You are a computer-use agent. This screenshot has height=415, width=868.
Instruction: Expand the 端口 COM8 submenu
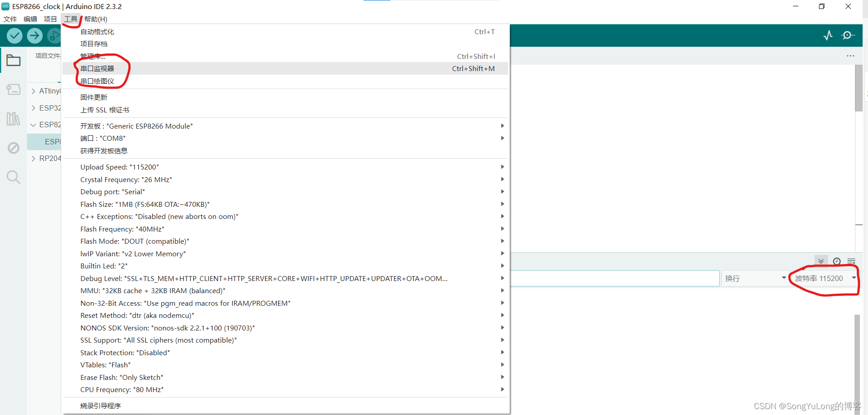285,138
